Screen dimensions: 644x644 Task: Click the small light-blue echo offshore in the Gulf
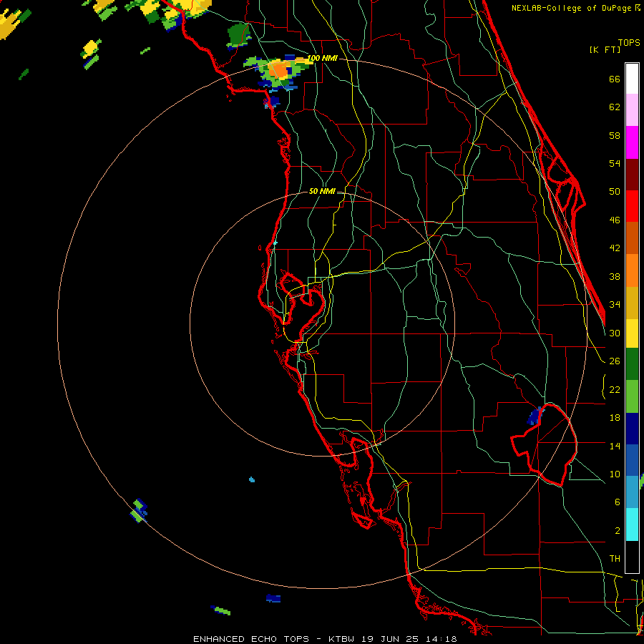coord(252,479)
